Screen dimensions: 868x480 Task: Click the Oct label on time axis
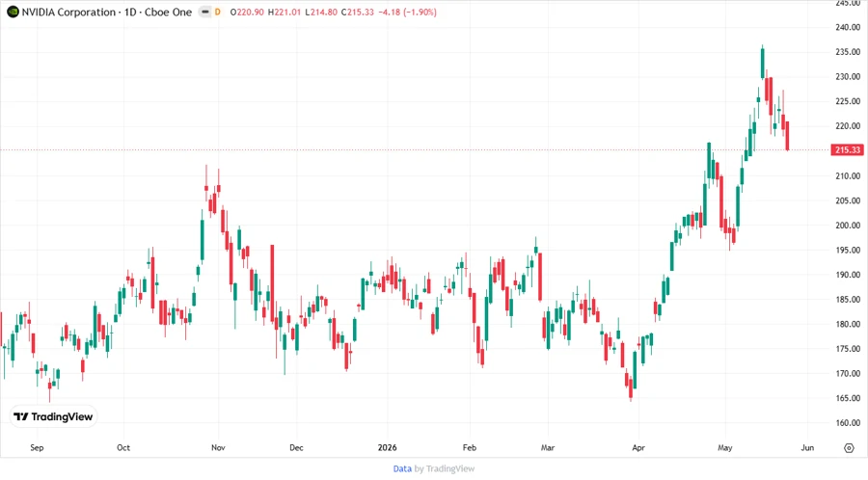[122, 447]
